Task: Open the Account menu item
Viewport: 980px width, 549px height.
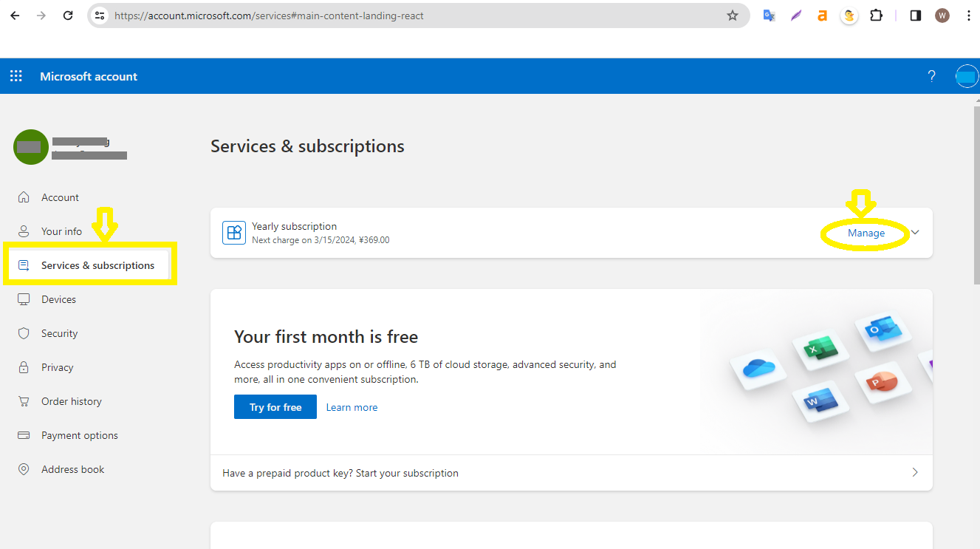Action: [x=60, y=197]
